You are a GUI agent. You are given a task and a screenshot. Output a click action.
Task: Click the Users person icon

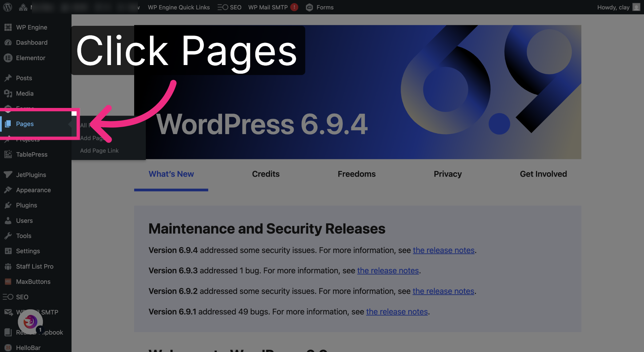8,221
